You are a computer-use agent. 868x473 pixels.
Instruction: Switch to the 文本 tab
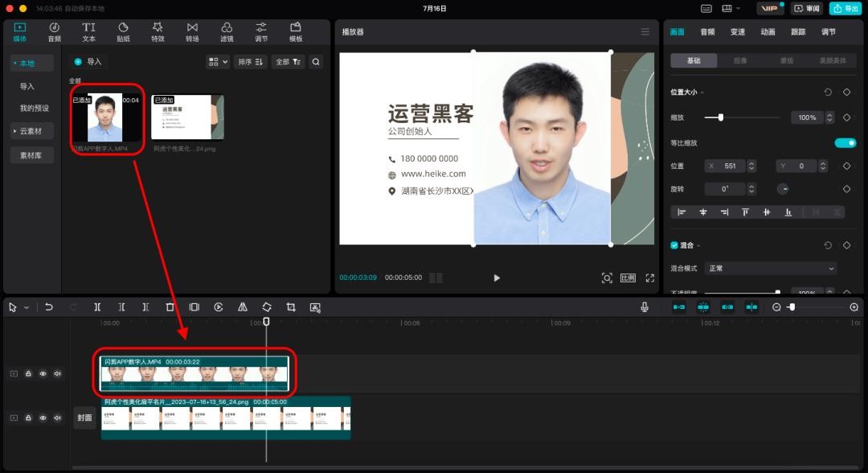point(88,32)
